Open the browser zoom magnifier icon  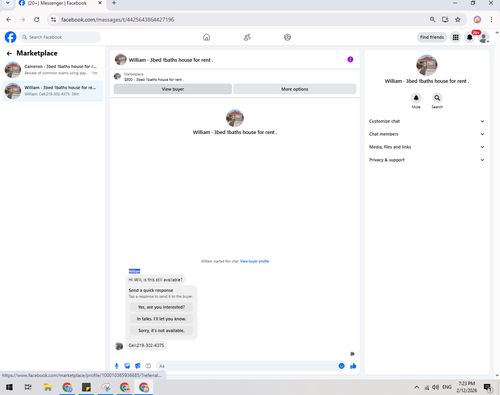(x=432, y=20)
